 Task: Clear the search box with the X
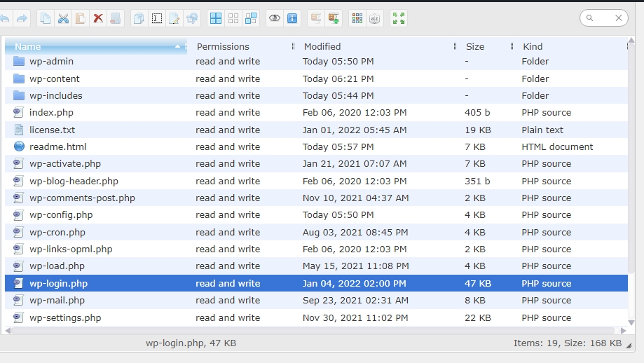point(619,18)
